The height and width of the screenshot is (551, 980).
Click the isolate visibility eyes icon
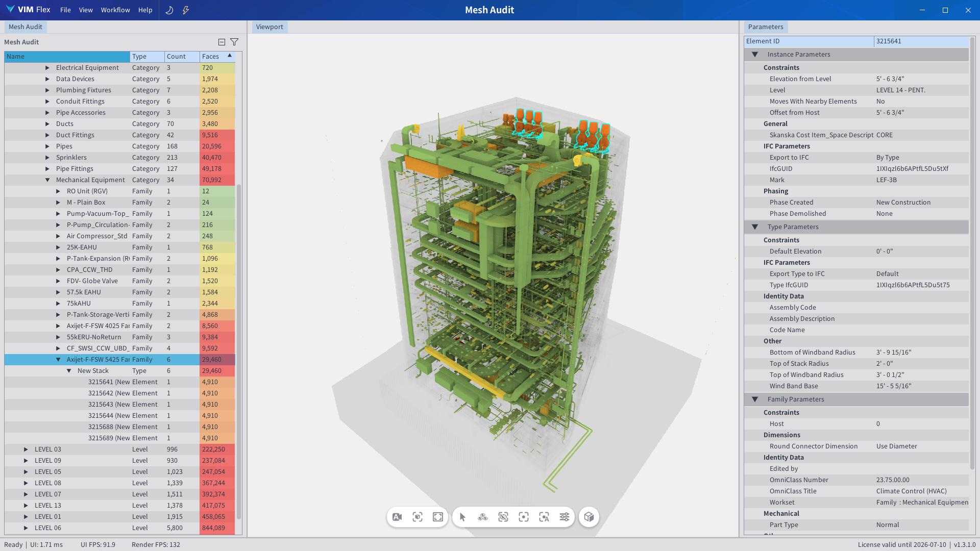click(483, 517)
